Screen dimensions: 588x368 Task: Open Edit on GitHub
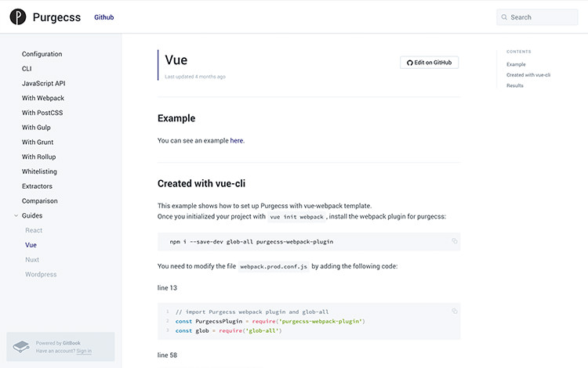click(429, 63)
